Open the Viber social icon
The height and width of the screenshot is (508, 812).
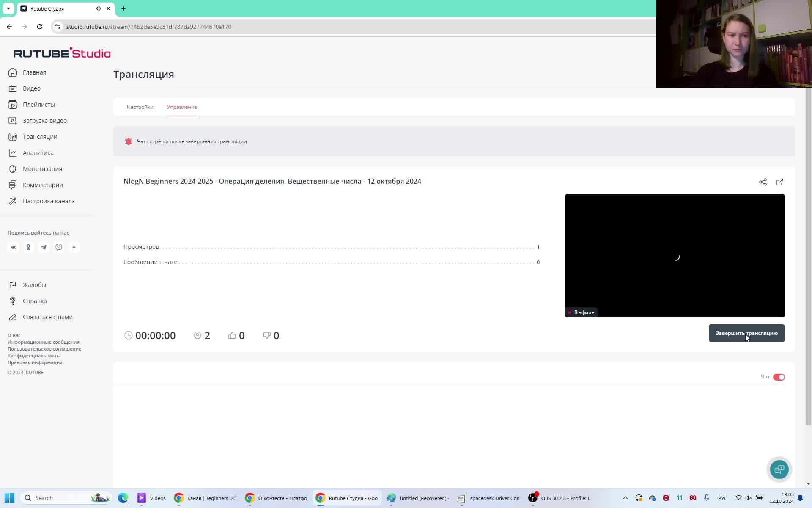click(59, 247)
